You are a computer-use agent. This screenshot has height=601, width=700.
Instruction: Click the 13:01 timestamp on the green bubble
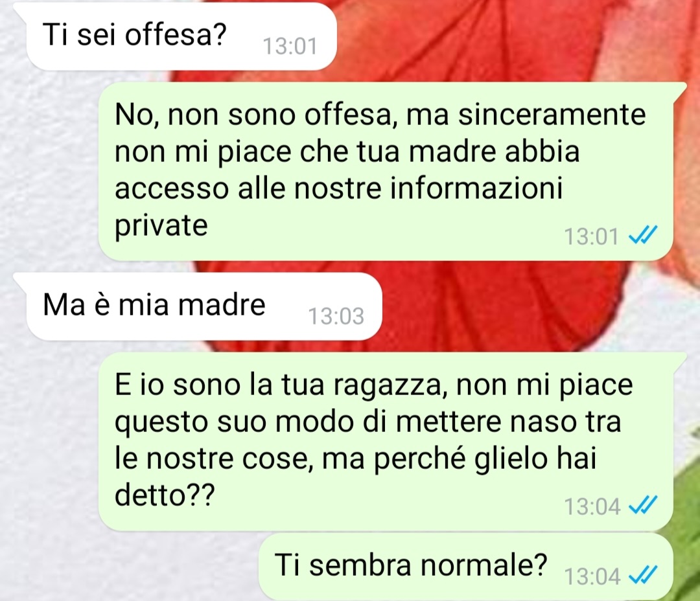pos(592,236)
